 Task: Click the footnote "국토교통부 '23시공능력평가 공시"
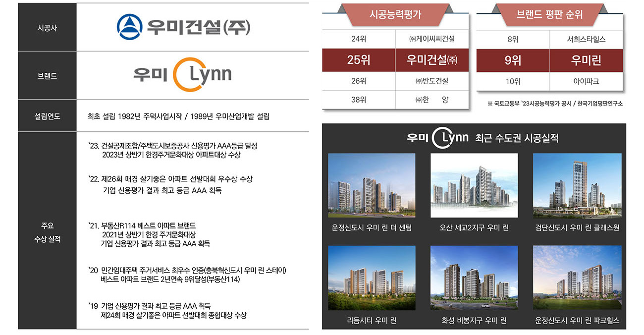point(532,104)
